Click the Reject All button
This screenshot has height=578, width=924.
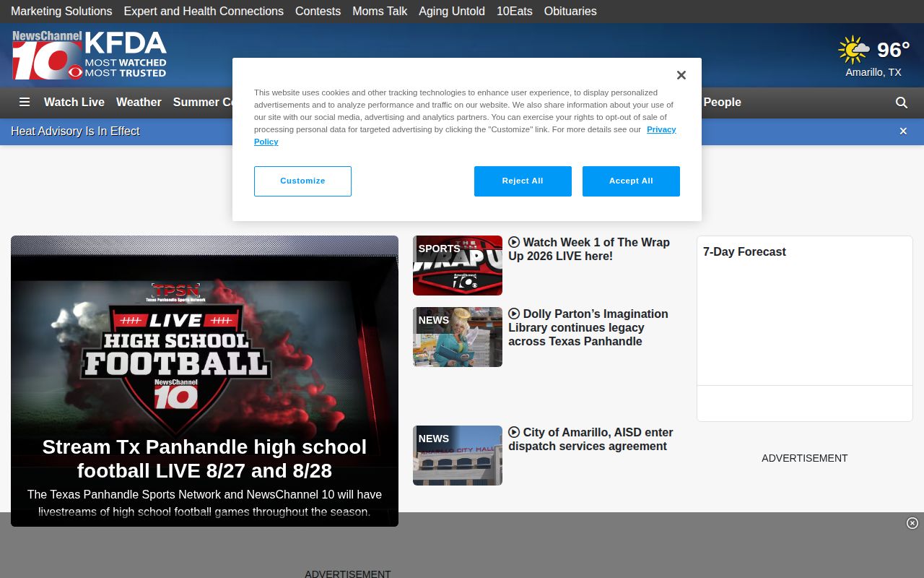coord(523,181)
